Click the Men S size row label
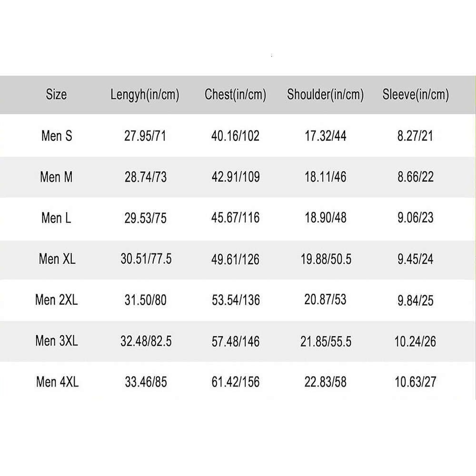This screenshot has height=476, width=476. tap(57, 136)
